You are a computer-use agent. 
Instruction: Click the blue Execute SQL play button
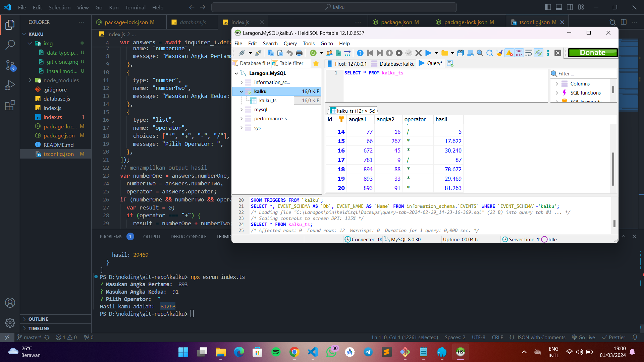tap(428, 53)
